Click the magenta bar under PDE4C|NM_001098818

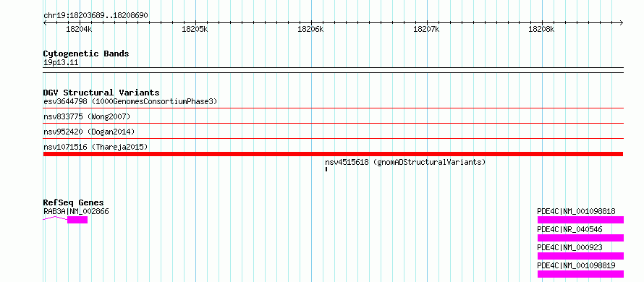coord(580,220)
